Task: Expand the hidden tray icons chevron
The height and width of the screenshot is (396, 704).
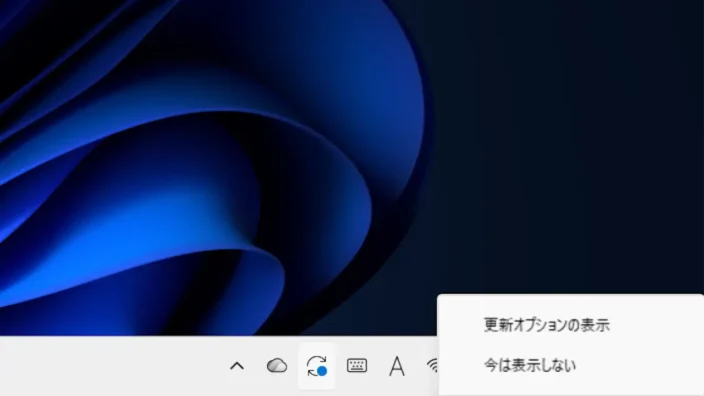Action: click(237, 366)
